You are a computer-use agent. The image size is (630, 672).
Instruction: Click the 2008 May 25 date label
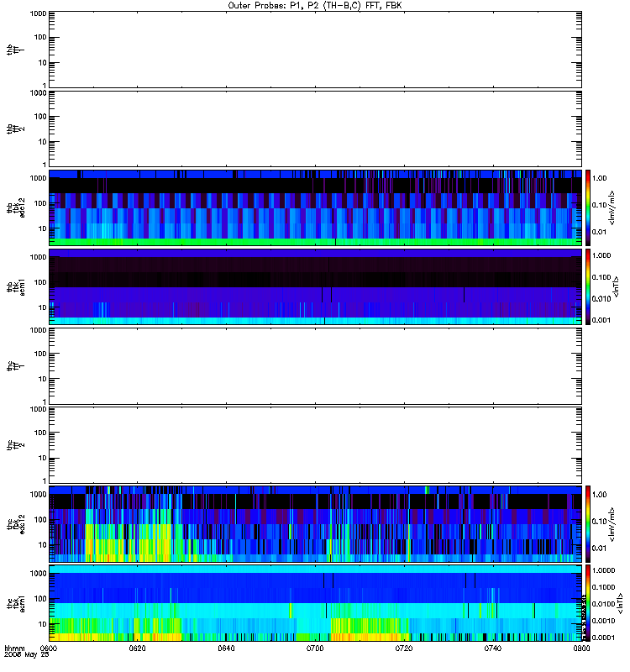27,655
